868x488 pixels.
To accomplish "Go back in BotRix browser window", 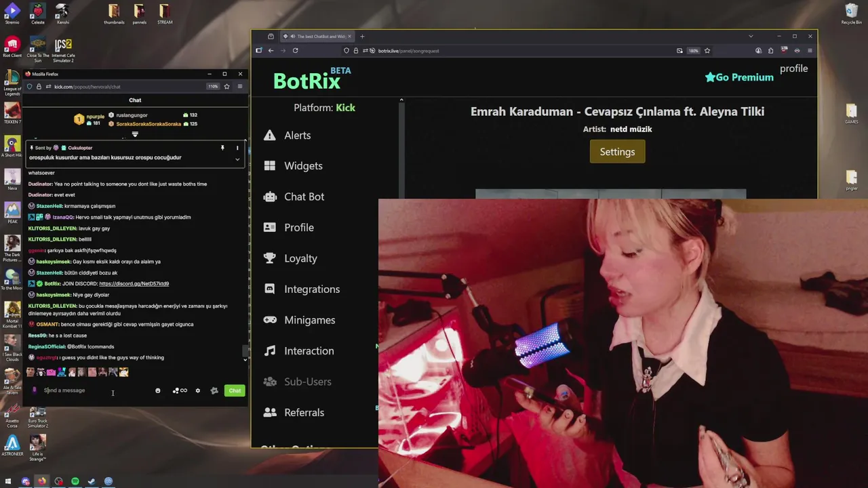I will pos(271,50).
